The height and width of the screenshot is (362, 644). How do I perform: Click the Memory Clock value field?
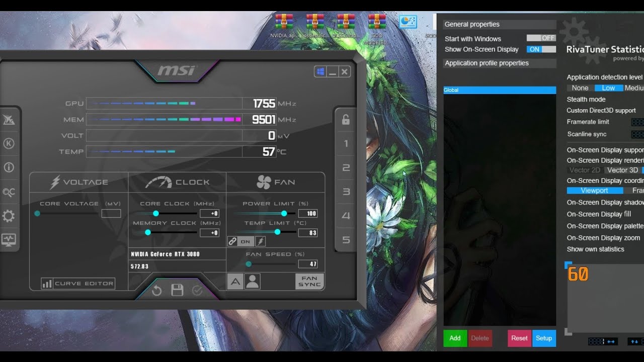coord(209,233)
